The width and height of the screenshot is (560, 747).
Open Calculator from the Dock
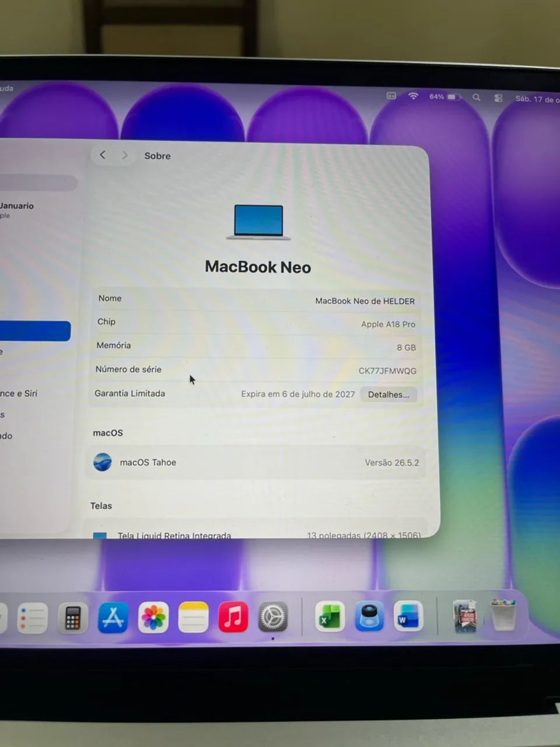(72, 618)
